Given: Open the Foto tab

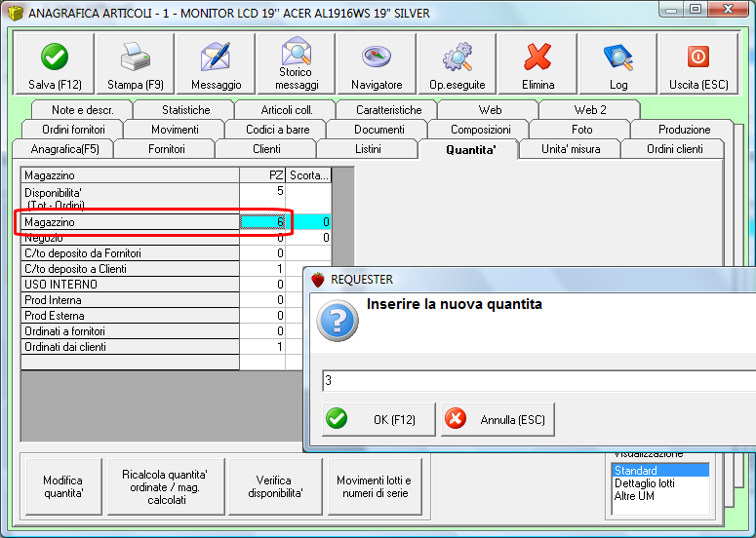Looking at the screenshot, I should 582,130.
